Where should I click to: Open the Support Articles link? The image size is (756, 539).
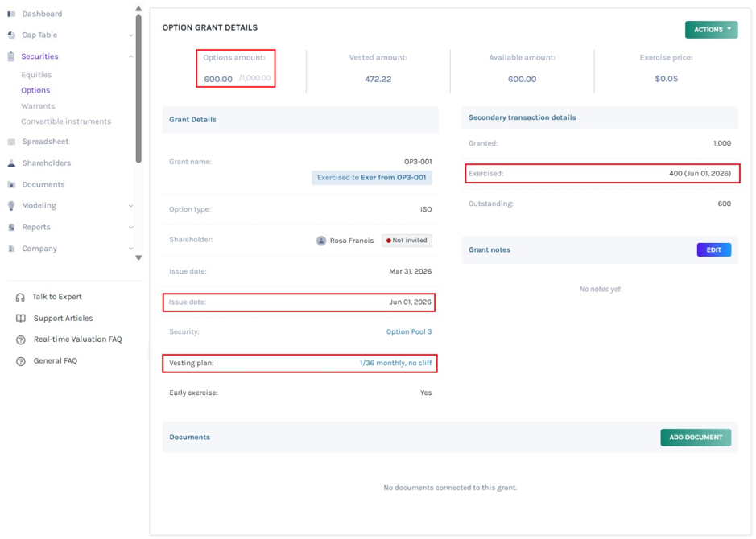coord(63,318)
